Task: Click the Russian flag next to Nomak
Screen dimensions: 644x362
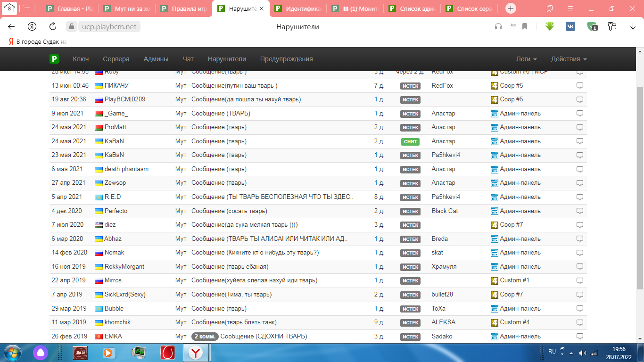Action: click(99, 253)
